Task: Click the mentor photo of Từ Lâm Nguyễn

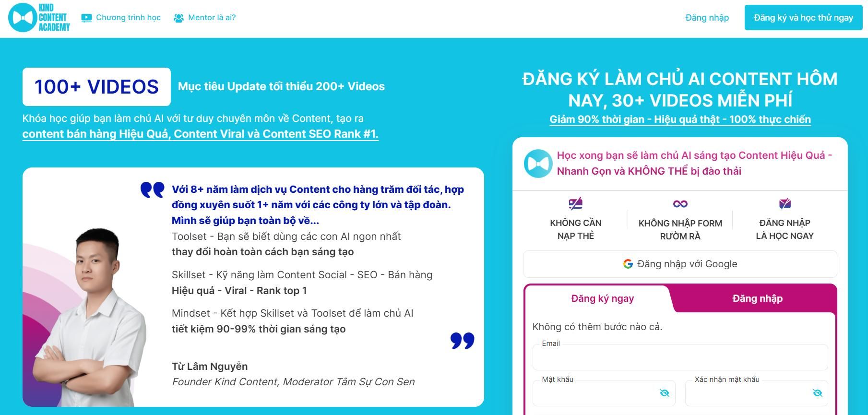Action: (89, 317)
